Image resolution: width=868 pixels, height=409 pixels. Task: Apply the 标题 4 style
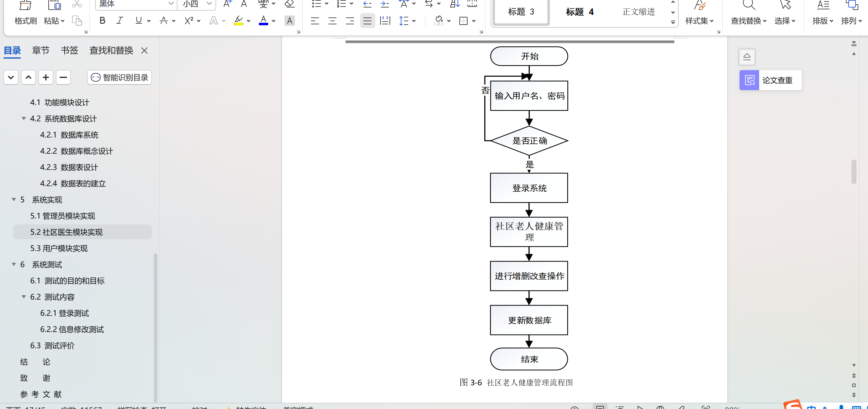(579, 12)
